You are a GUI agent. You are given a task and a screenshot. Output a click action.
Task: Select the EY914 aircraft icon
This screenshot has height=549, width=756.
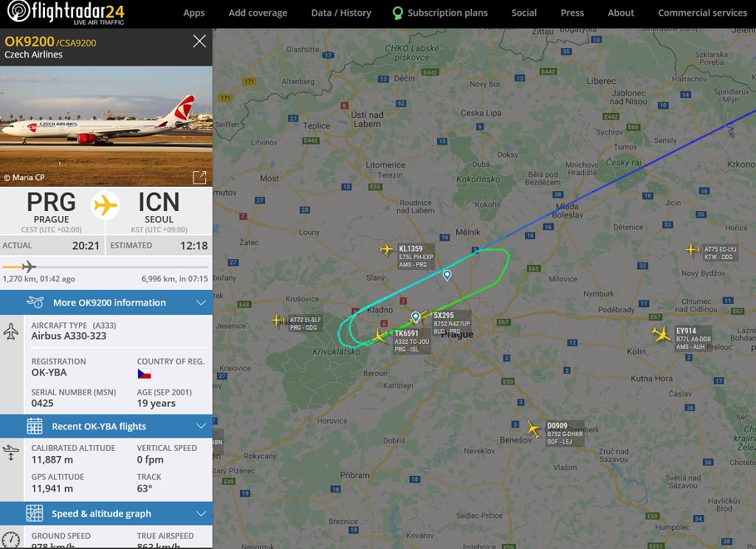point(661,334)
